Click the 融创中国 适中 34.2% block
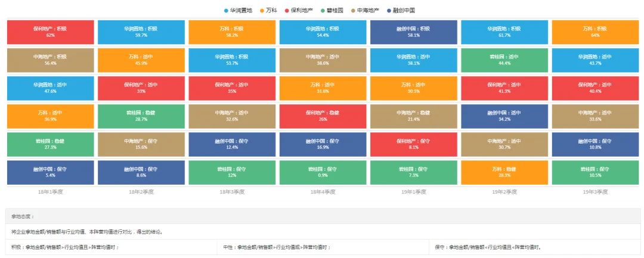Image resolution: width=644 pixels, height=258 pixels. 504,116
